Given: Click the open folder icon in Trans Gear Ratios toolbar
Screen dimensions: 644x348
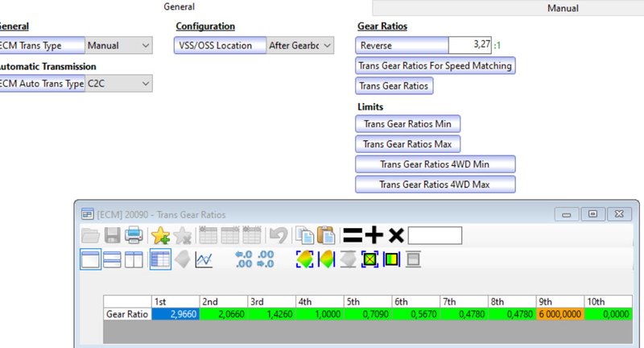Looking at the screenshot, I should point(90,235).
